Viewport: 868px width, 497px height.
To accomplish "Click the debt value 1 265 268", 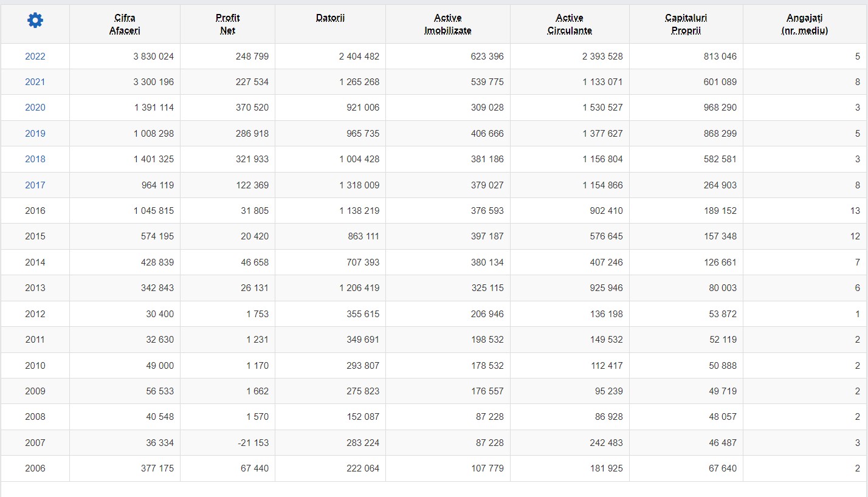I will (x=359, y=82).
